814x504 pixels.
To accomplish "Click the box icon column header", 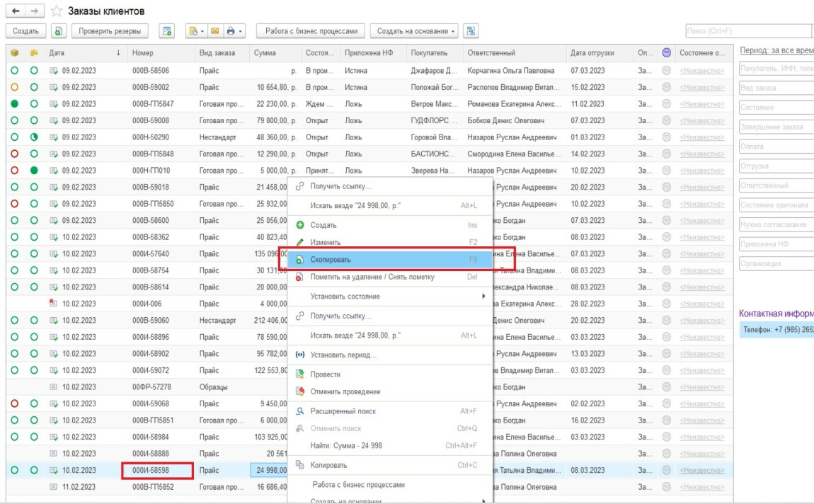I will point(15,52).
